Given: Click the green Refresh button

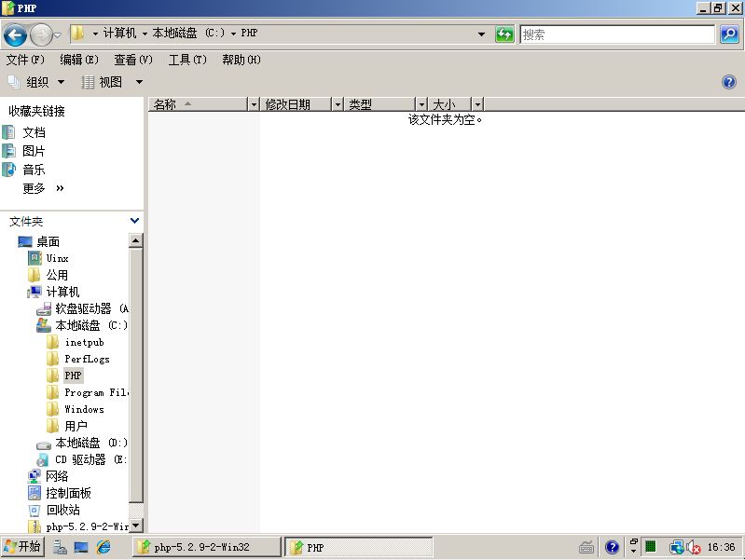Looking at the screenshot, I should tap(504, 34).
